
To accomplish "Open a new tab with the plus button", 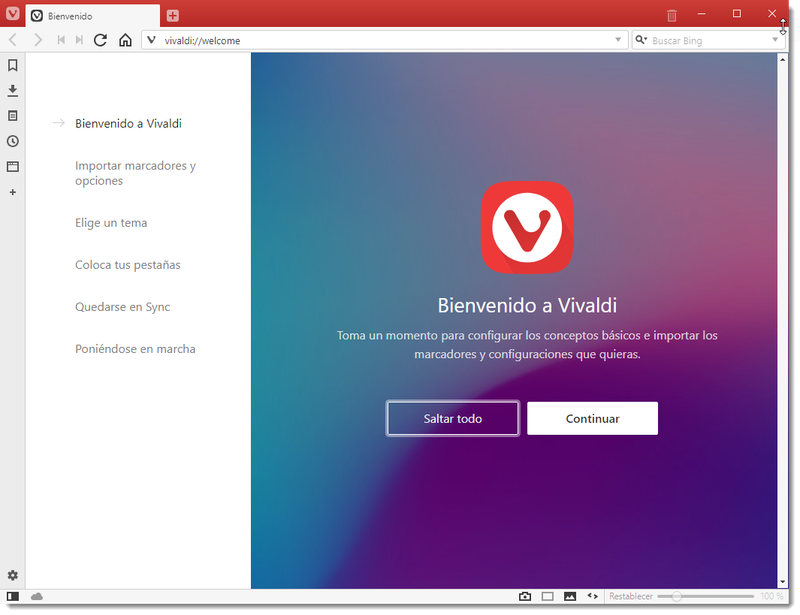I will 174,15.
